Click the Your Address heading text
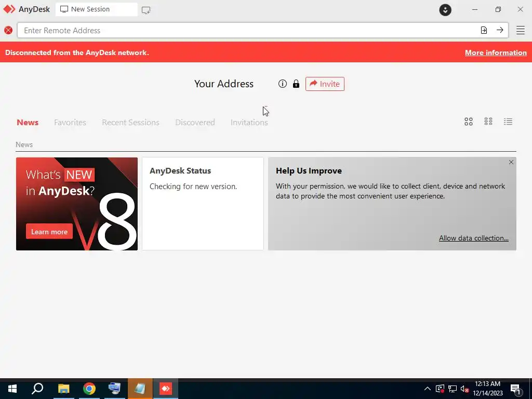 click(224, 84)
